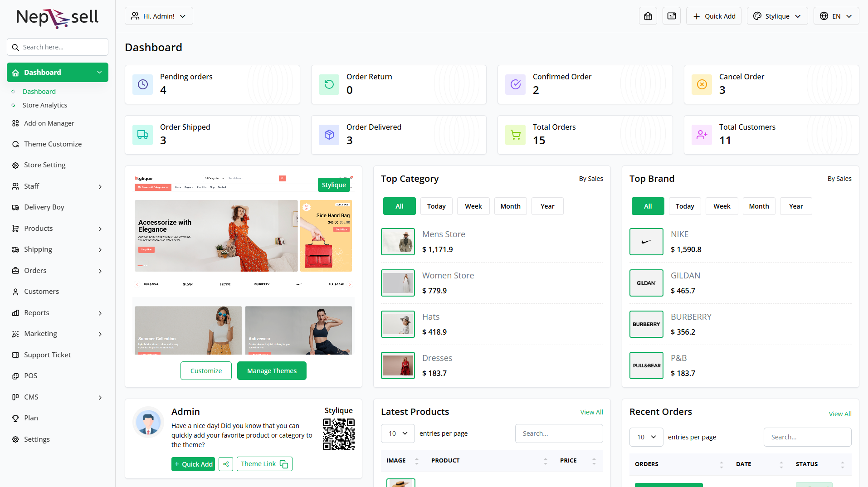Click the PULL&BEAR brand logo
Viewport: 868px width, 487px height.
pos(646,365)
